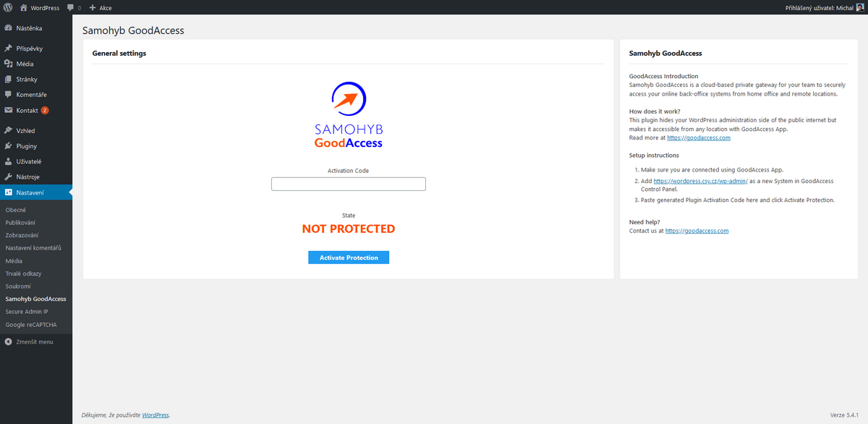Click the Uživatelé user icon
Screen dimensions: 868x424
(8, 161)
